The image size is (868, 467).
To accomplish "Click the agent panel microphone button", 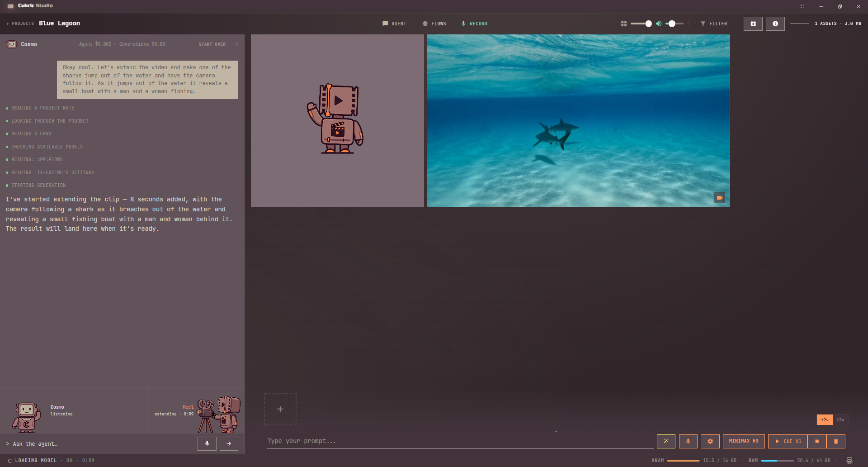I will pyautogui.click(x=207, y=444).
